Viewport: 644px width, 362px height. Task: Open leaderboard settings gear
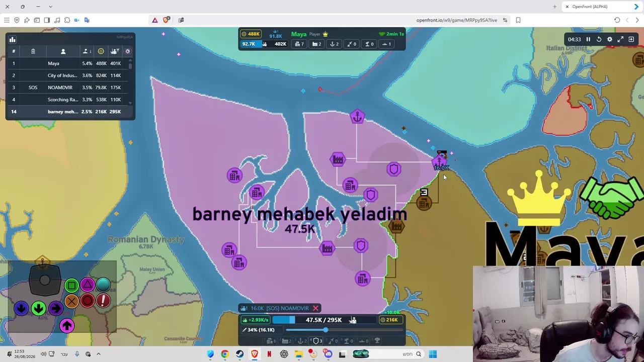click(x=128, y=51)
